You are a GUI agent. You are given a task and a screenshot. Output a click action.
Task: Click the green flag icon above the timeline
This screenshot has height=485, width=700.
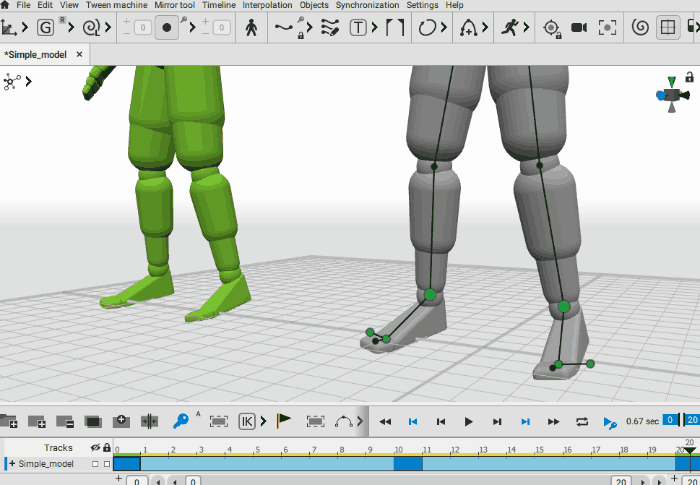coord(283,421)
